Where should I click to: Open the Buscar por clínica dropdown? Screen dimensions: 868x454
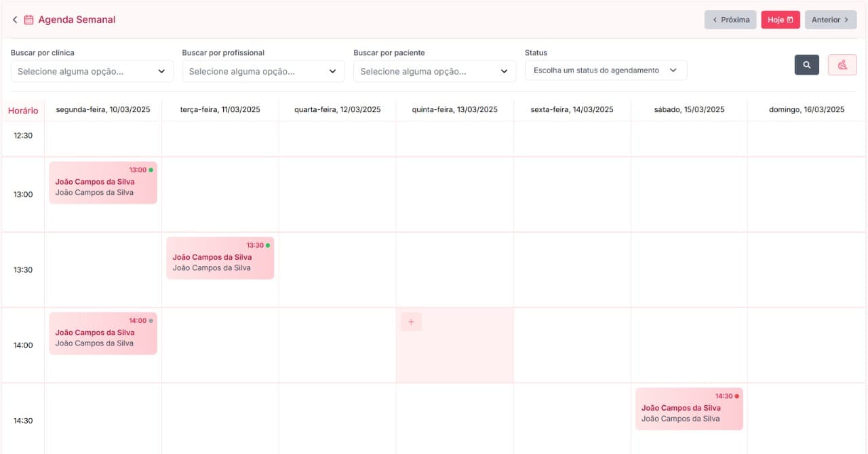[x=92, y=71]
